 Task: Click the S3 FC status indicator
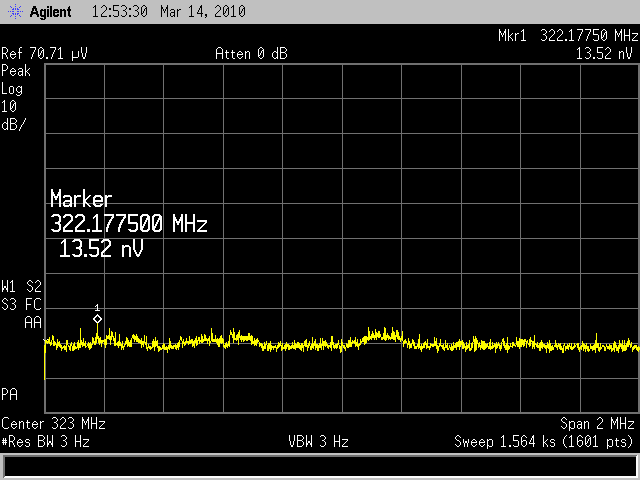pos(22,303)
